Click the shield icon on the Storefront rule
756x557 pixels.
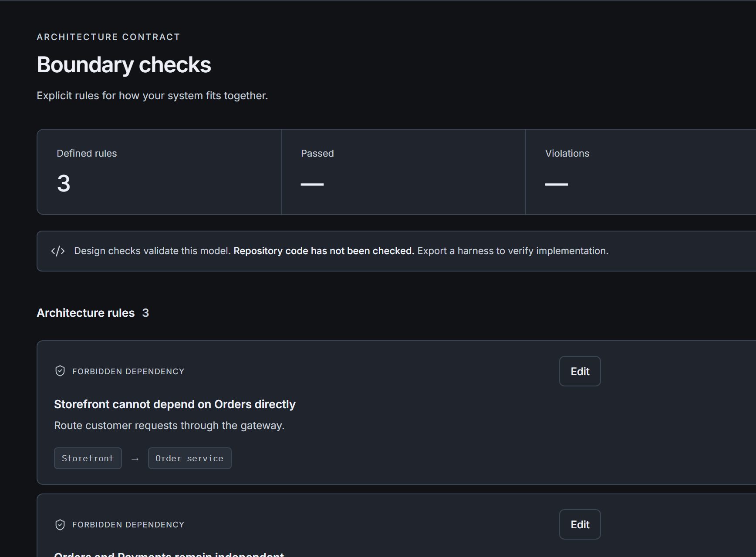click(60, 371)
